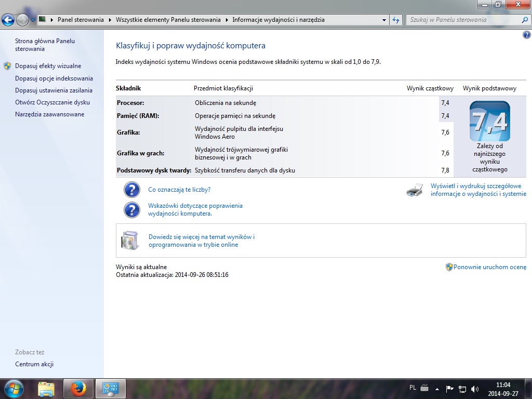The image size is (532, 399).
Task: Expand the arrow after Panel sterowania breadcrumb
Action: (x=110, y=20)
